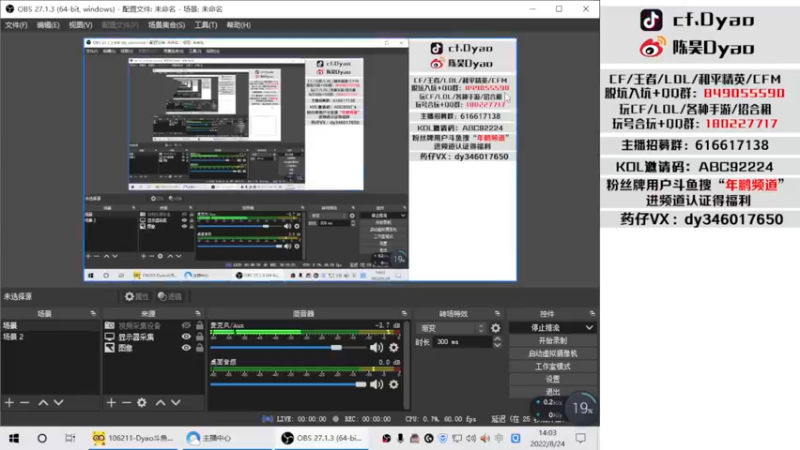Screen dimensions: 800x450
Task: Mute the 桌面音频 channel
Action: (377, 384)
